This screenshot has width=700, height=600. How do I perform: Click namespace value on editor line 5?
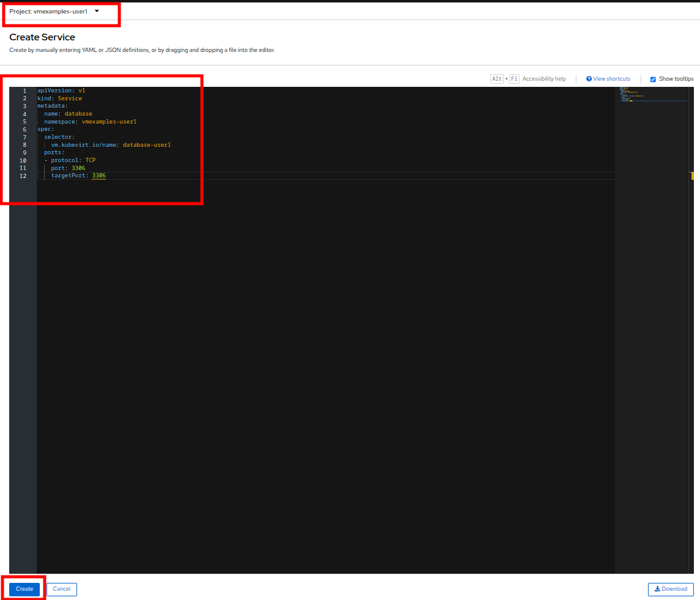click(109, 122)
